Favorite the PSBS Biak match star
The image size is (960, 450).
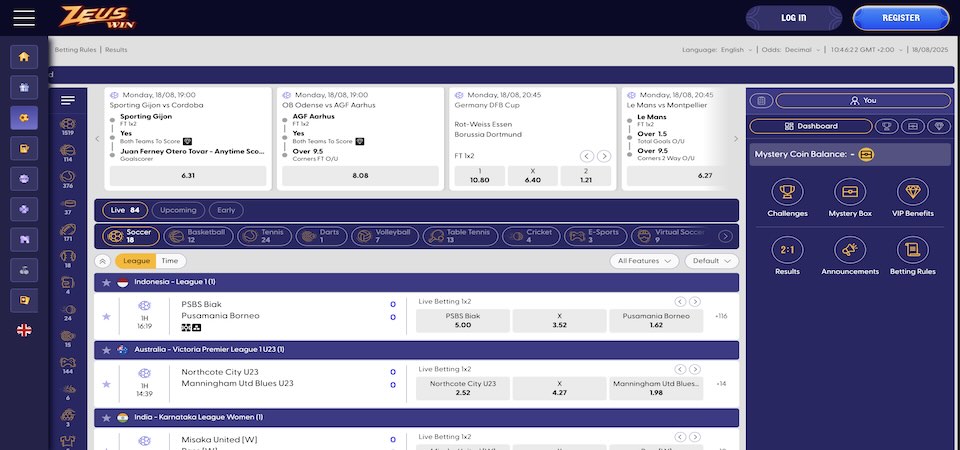click(106, 317)
